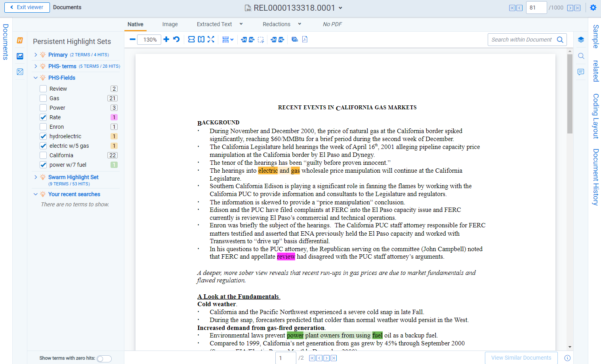Check the California highlight checkbox
The height and width of the screenshot is (364, 601).
pos(43,155)
